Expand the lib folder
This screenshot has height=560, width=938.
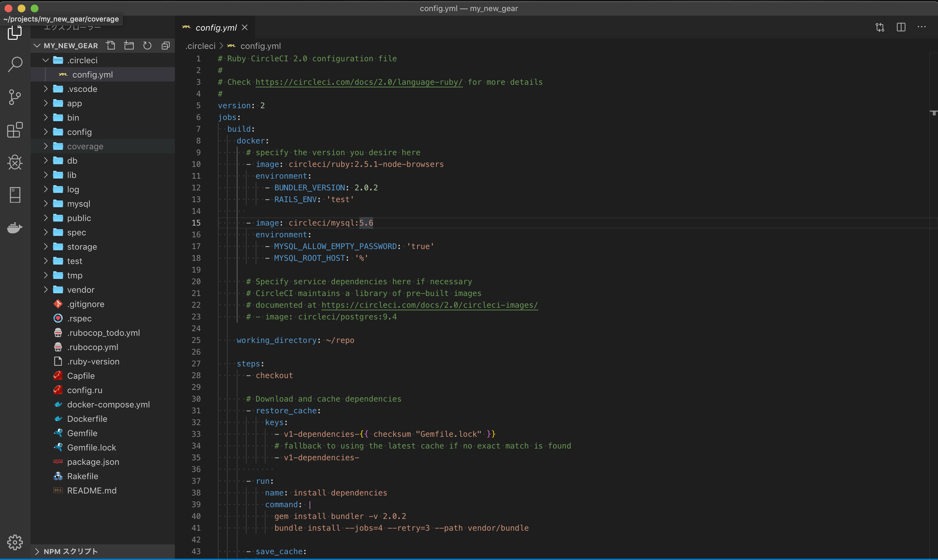tap(46, 175)
